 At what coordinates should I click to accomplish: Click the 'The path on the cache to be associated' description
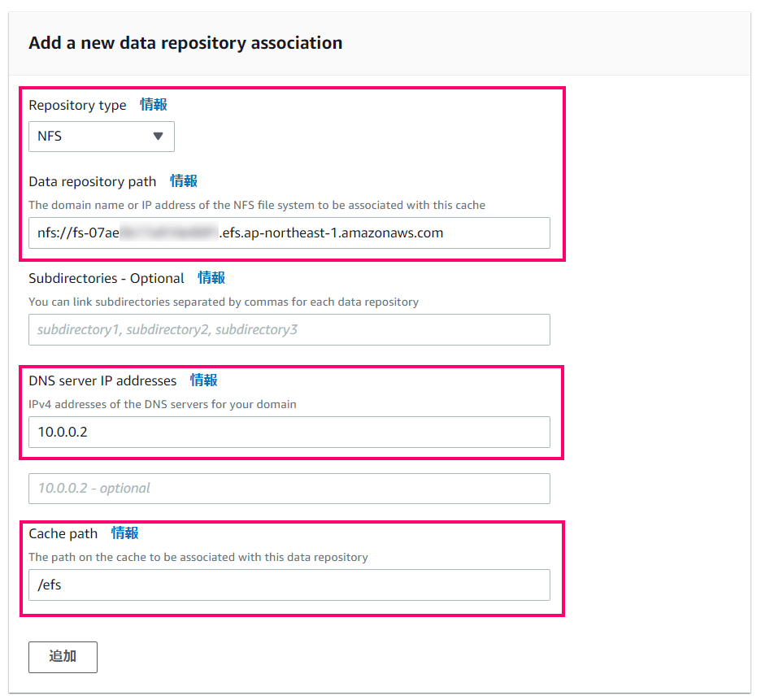click(x=198, y=557)
